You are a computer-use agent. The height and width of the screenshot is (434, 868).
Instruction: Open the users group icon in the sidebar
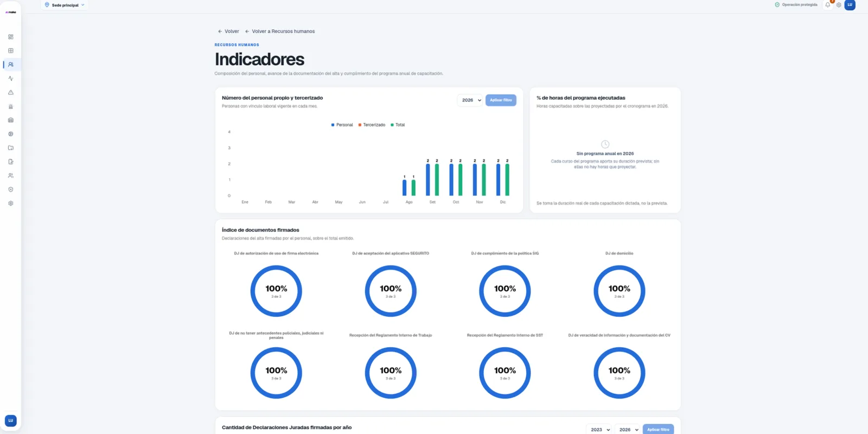(x=11, y=176)
